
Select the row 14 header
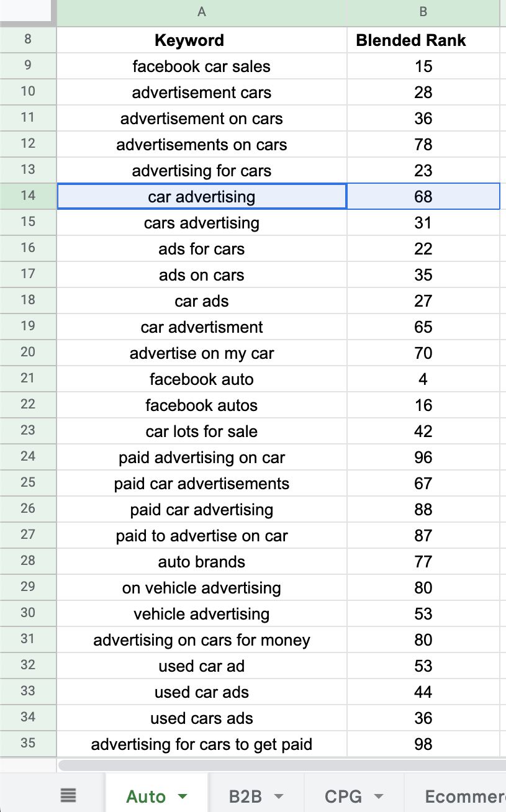click(28, 196)
